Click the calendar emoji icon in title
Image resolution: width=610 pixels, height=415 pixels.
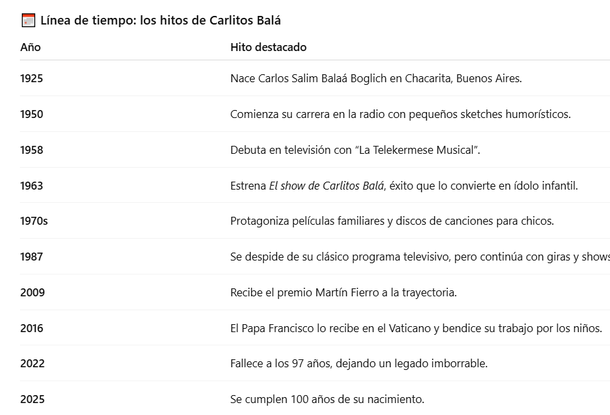click(28, 19)
